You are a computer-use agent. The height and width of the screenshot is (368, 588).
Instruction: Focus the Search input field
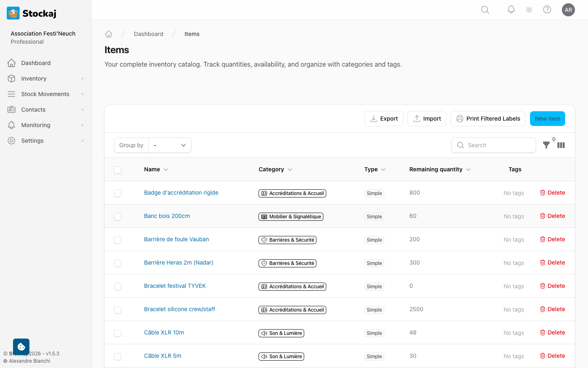[x=494, y=145]
